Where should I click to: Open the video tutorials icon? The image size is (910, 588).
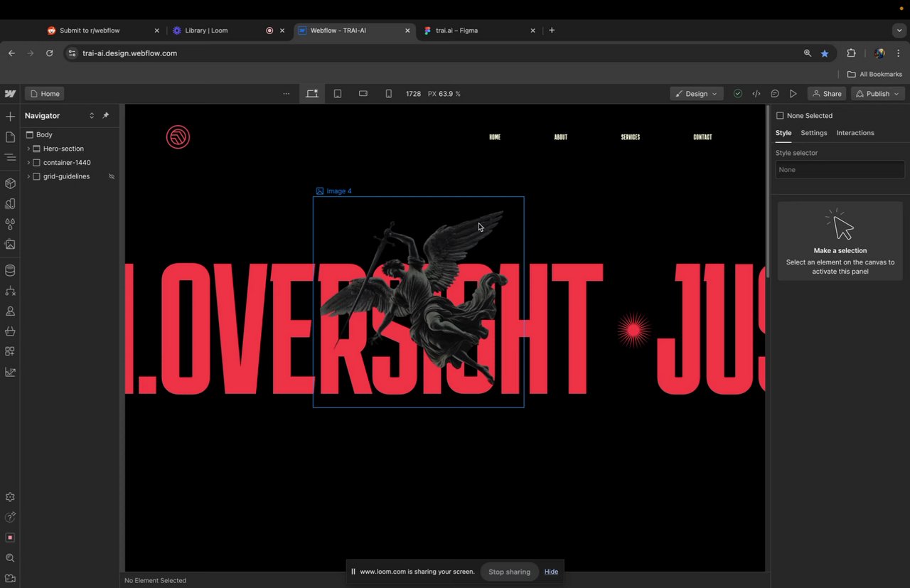coord(10,579)
